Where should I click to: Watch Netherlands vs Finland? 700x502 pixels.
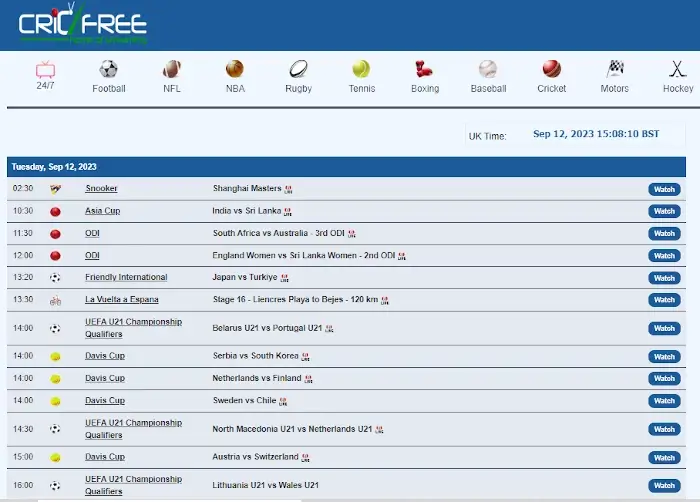point(664,378)
